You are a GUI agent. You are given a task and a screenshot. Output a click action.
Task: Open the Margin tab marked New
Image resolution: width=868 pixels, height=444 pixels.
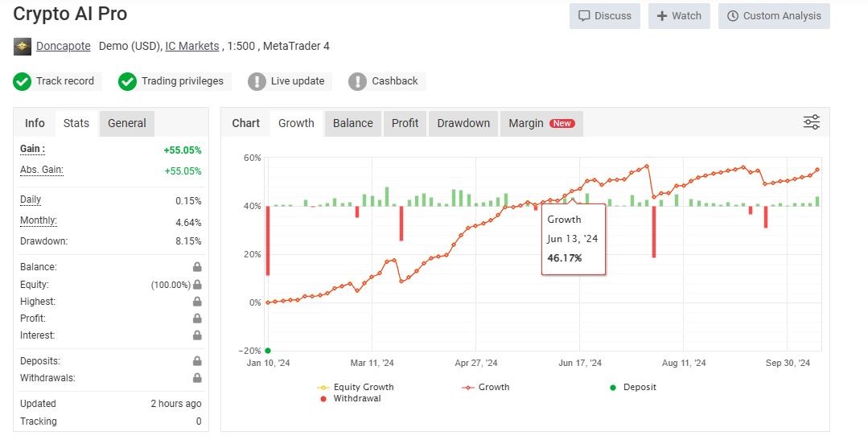(x=541, y=123)
